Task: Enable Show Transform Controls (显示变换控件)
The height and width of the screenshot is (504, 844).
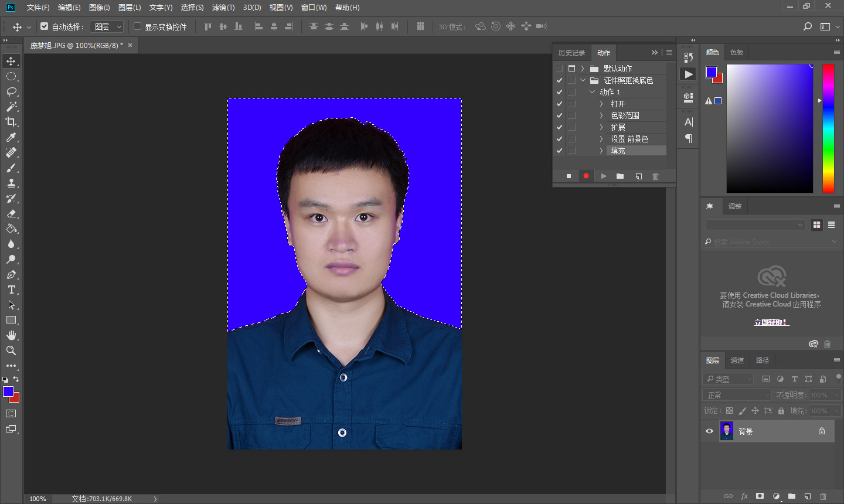Action: [137, 26]
